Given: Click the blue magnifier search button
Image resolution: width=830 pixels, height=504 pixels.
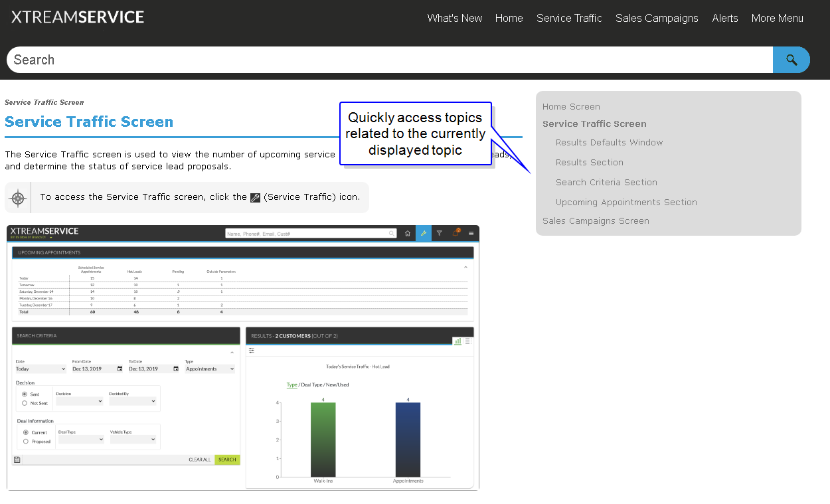Looking at the screenshot, I should [x=791, y=60].
